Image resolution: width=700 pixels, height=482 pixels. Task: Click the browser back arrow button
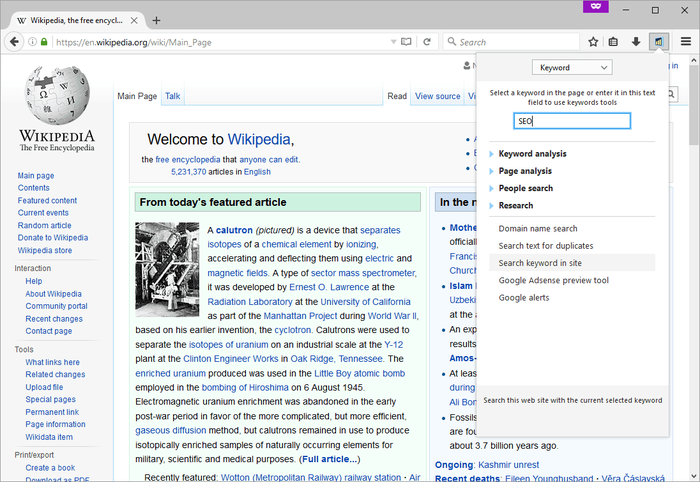[14, 42]
